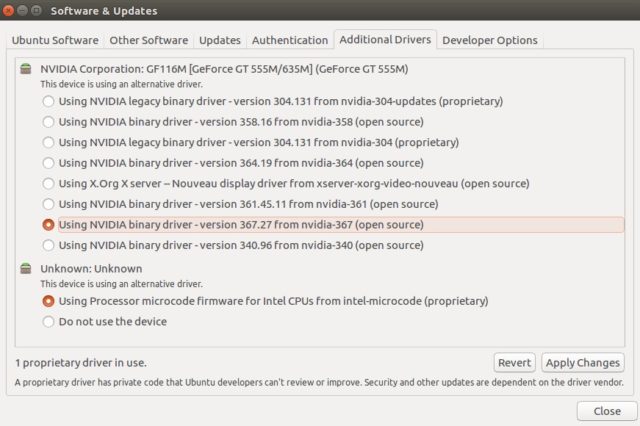Go to the Updates tab

click(220, 40)
